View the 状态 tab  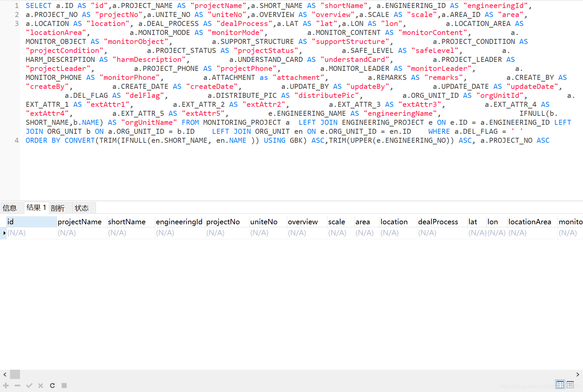click(x=83, y=208)
